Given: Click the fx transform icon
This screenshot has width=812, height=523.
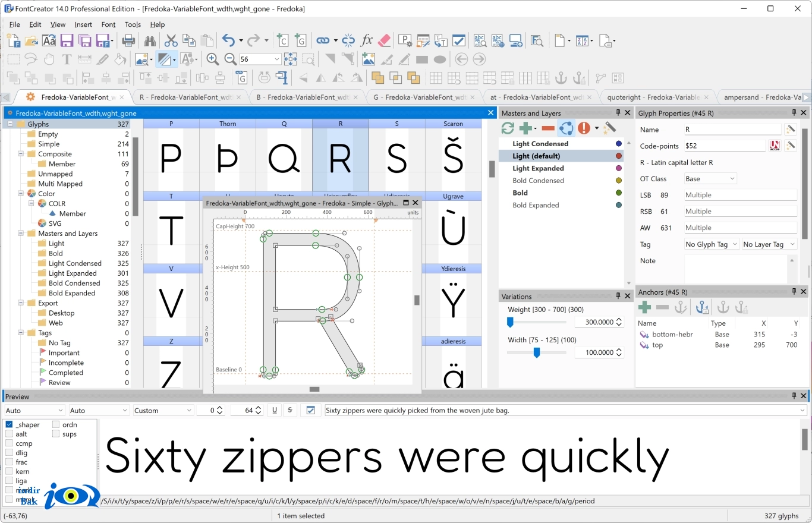Looking at the screenshot, I should tap(367, 40).
